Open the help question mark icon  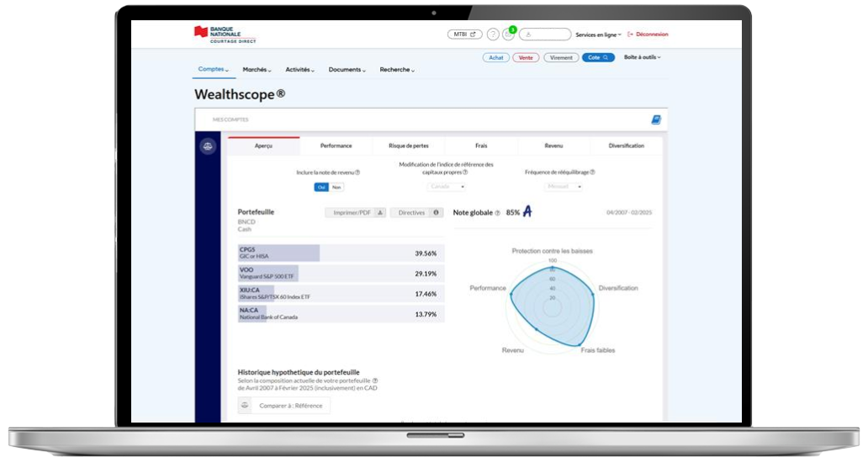point(493,35)
